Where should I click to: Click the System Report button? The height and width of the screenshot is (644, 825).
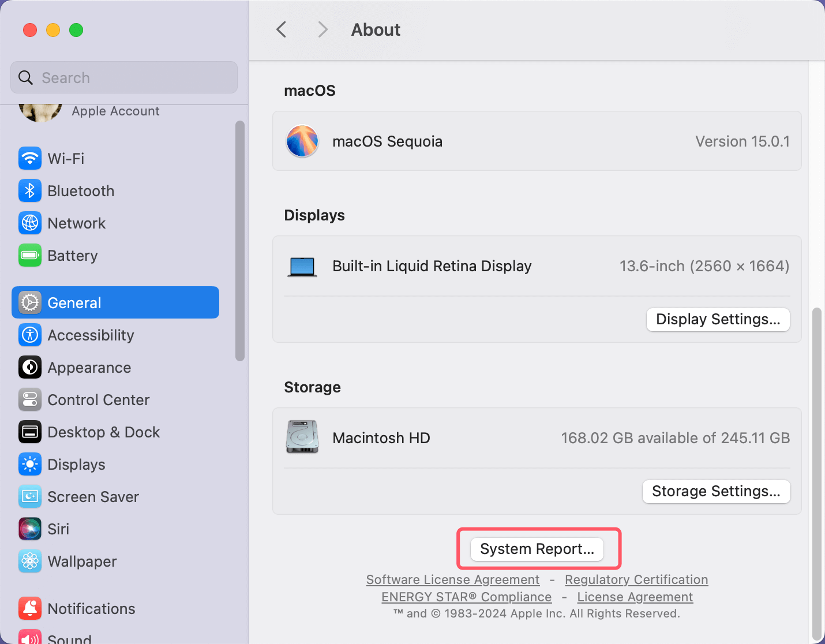click(537, 549)
